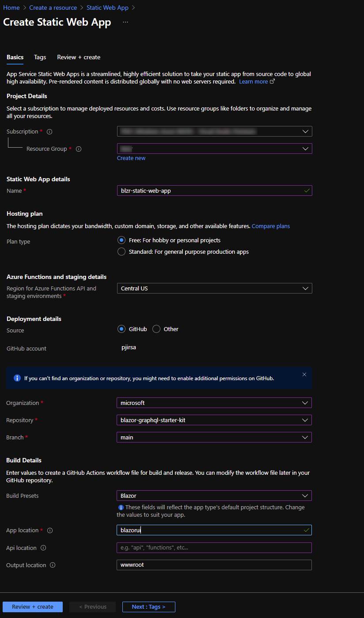Dismiss the GitHub permissions info banner

click(x=304, y=374)
